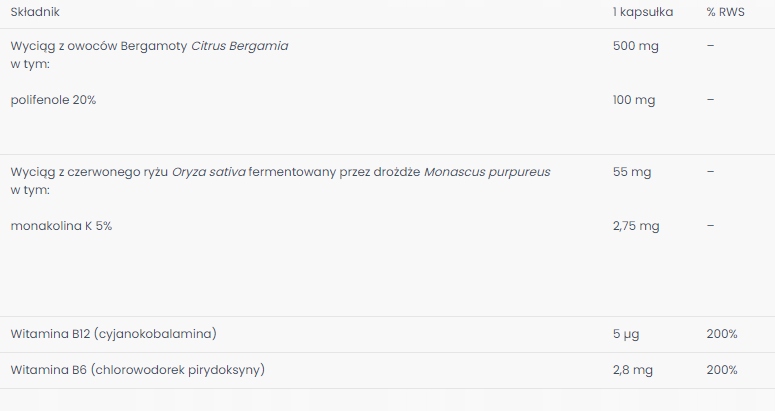Screen dimensions: 775x411
Task: Click the Wyciąg z czerwonego ryżu text
Action: [89, 172]
